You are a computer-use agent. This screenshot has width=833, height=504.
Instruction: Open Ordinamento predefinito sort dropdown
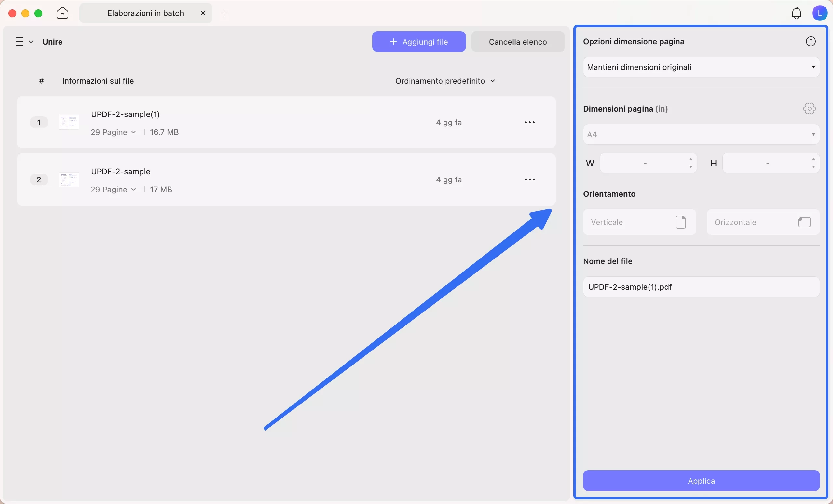pos(445,81)
